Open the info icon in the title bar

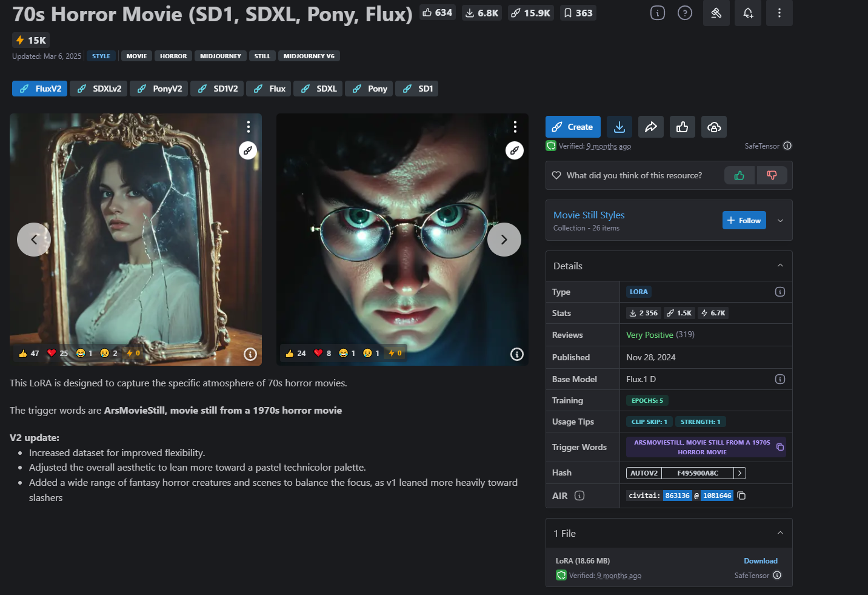658,13
